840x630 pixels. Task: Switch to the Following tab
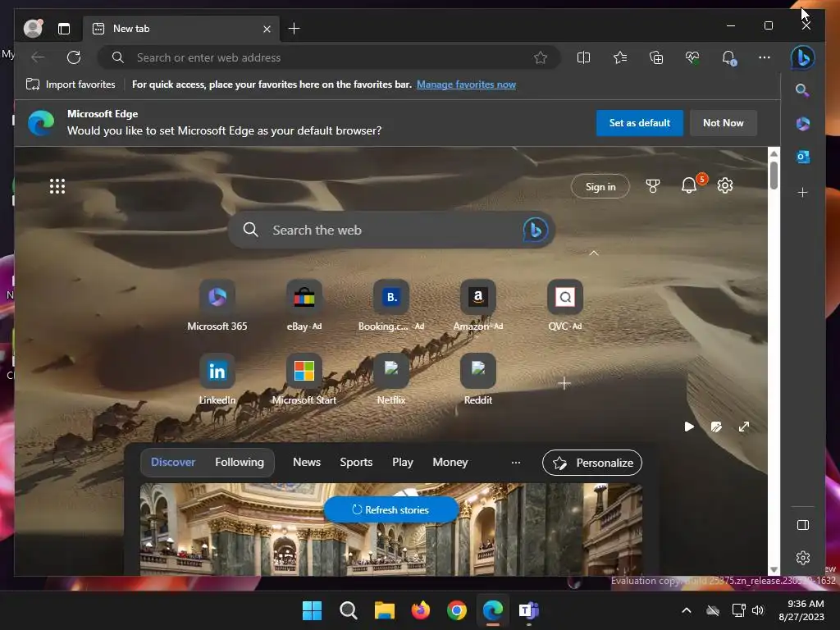[x=240, y=462]
